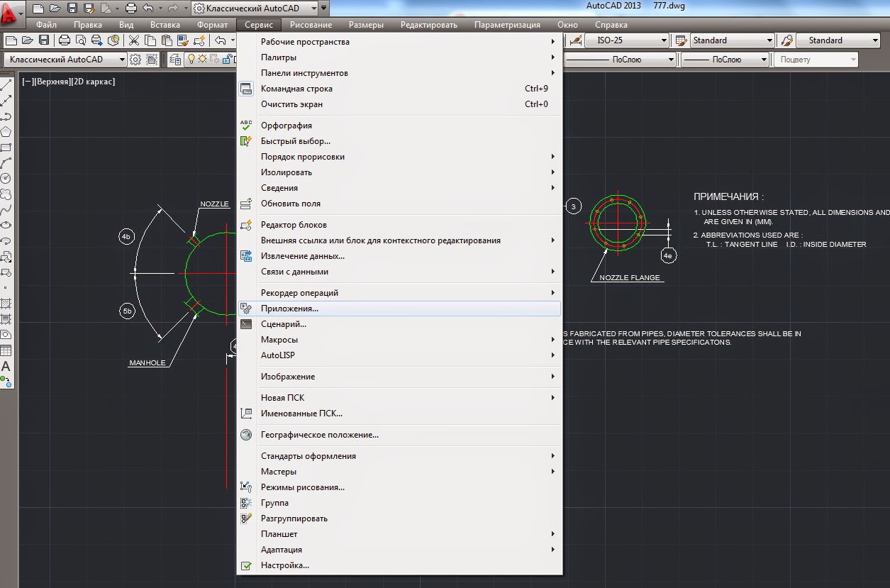Toggle the layer on/off light bulb

click(190, 60)
